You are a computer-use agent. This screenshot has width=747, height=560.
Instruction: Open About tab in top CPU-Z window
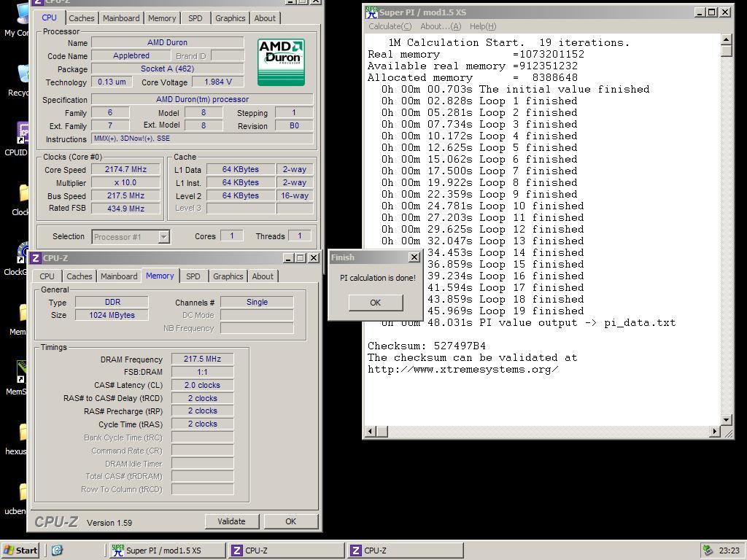pyautogui.click(x=265, y=18)
